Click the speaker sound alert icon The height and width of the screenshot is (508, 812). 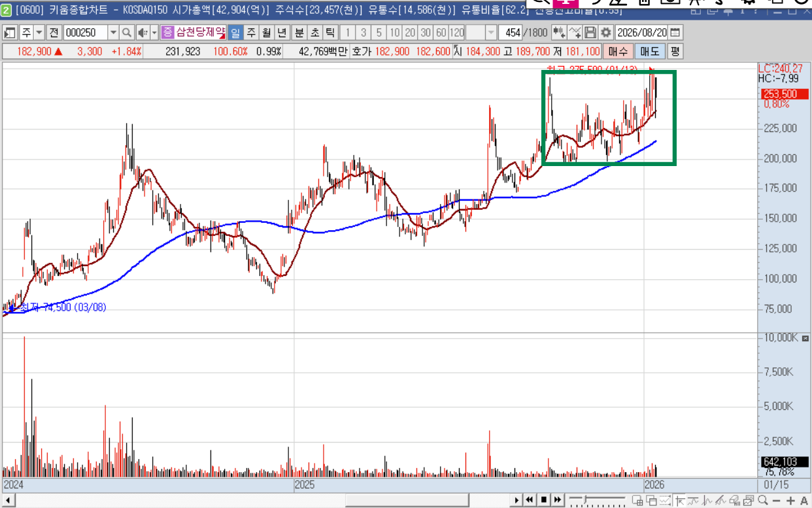tap(143, 33)
